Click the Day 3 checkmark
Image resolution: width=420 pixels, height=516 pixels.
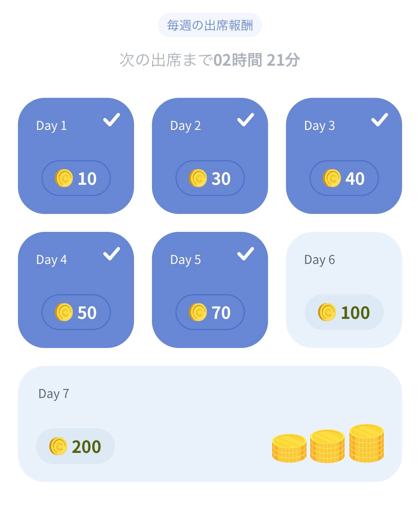(380, 120)
